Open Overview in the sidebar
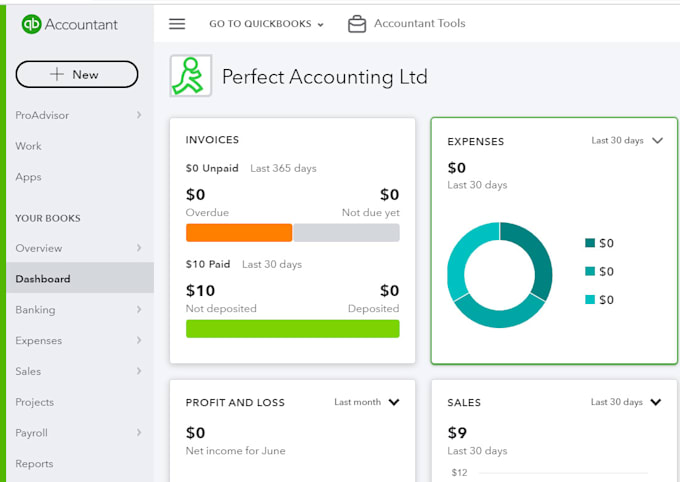The width and height of the screenshot is (680, 482). 39,248
